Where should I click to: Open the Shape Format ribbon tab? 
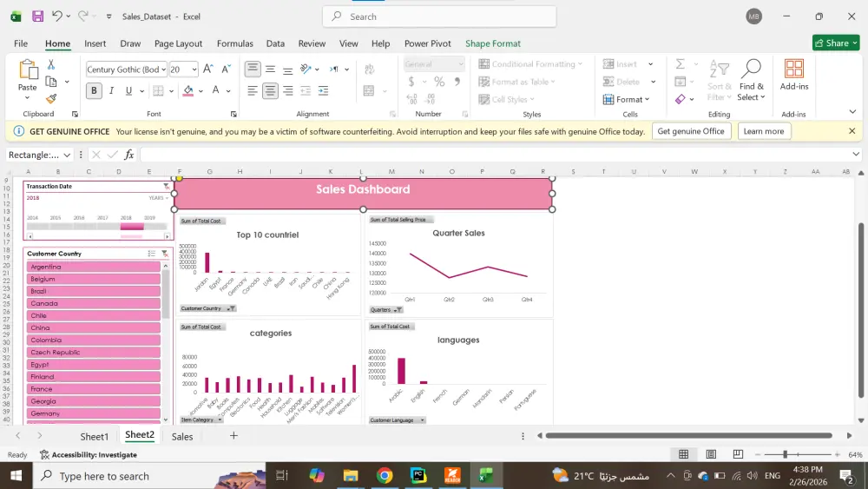pos(493,43)
